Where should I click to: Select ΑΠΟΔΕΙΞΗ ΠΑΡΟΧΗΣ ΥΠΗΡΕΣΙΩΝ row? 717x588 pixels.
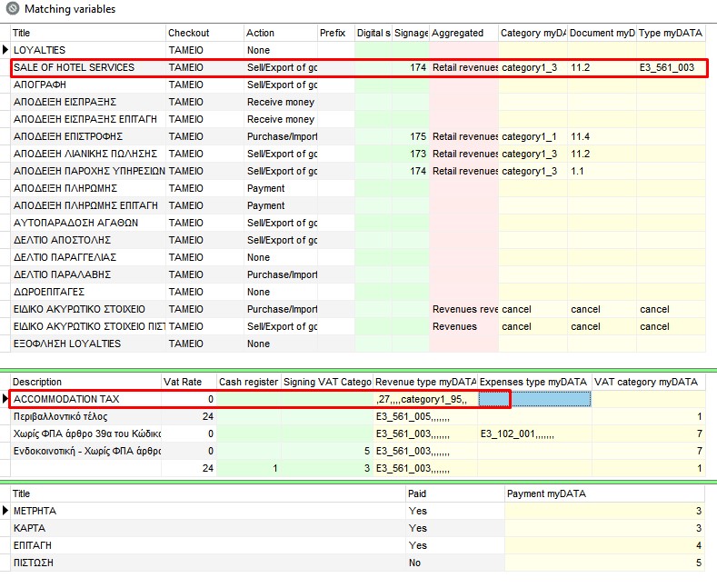[358, 171]
